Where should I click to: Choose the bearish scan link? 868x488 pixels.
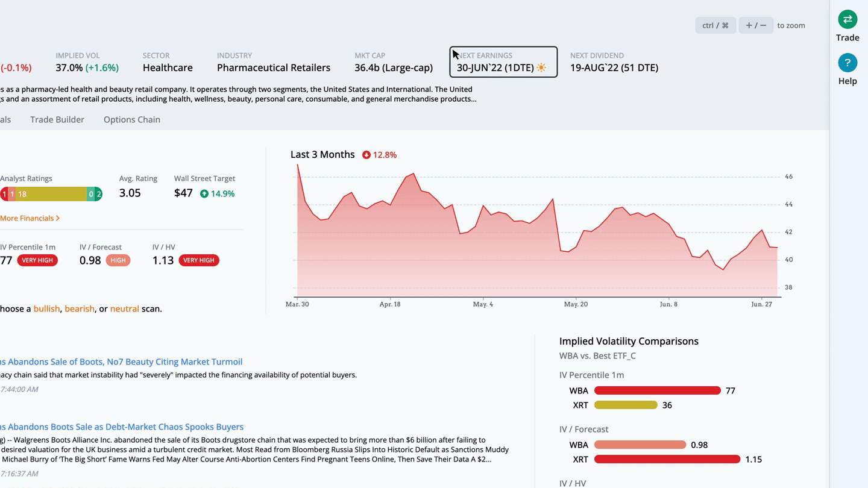click(80, 308)
